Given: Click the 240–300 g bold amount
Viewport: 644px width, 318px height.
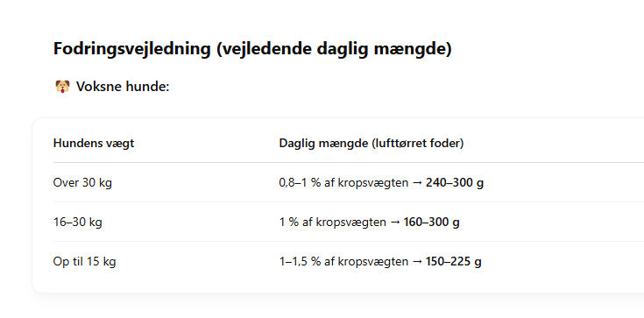Looking at the screenshot, I should click(x=455, y=183).
